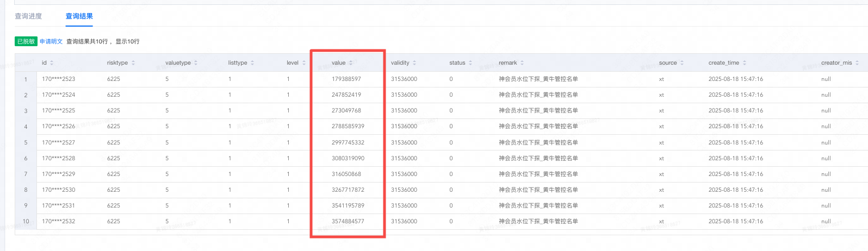Sort by the valuetype column icon
This screenshot has height=251, width=868.
click(x=196, y=63)
